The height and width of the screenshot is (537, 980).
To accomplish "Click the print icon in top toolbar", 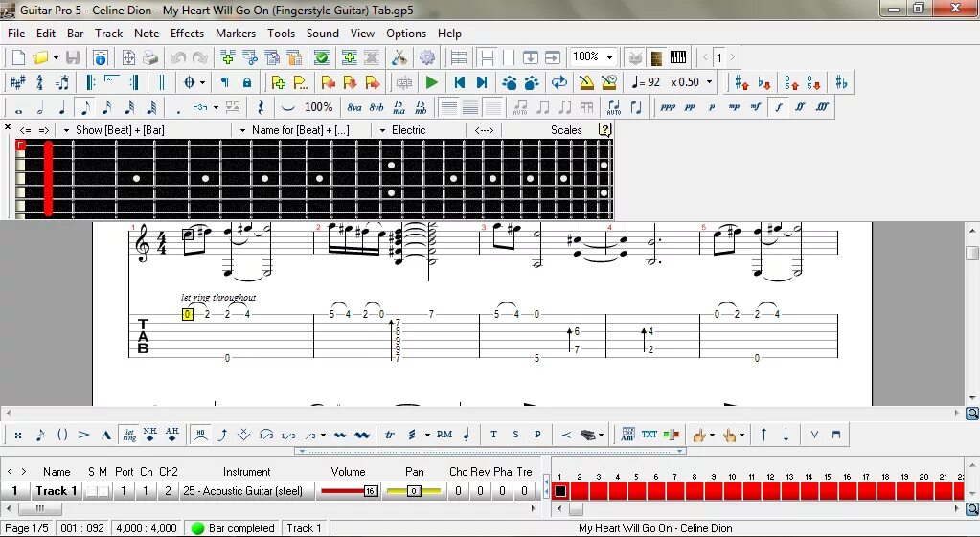I will point(150,58).
